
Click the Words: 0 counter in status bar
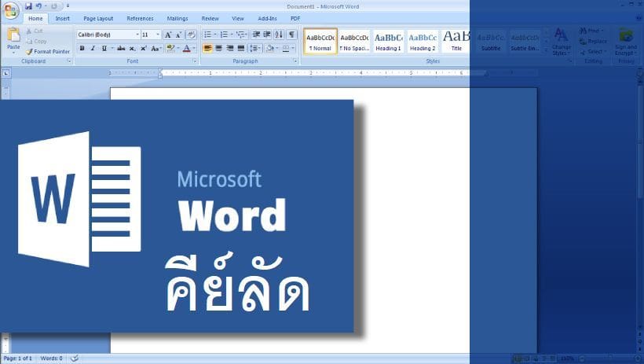click(51, 358)
